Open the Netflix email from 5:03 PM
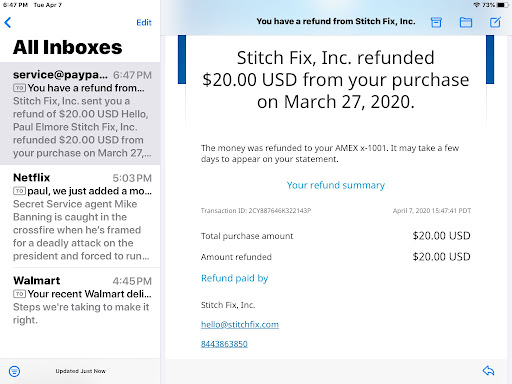Viewport: 512px width, 384px height. (80, 216)
